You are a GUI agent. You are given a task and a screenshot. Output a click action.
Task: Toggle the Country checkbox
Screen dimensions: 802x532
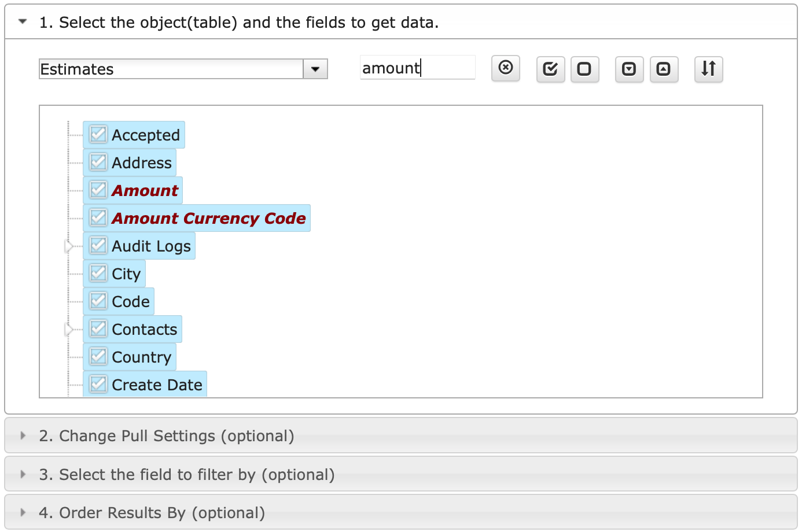pos(98,356)
